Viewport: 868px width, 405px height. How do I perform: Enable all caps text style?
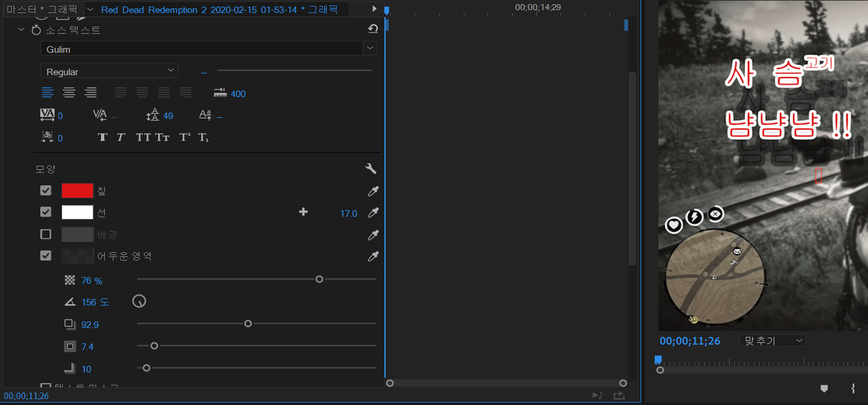coord(143,138)
